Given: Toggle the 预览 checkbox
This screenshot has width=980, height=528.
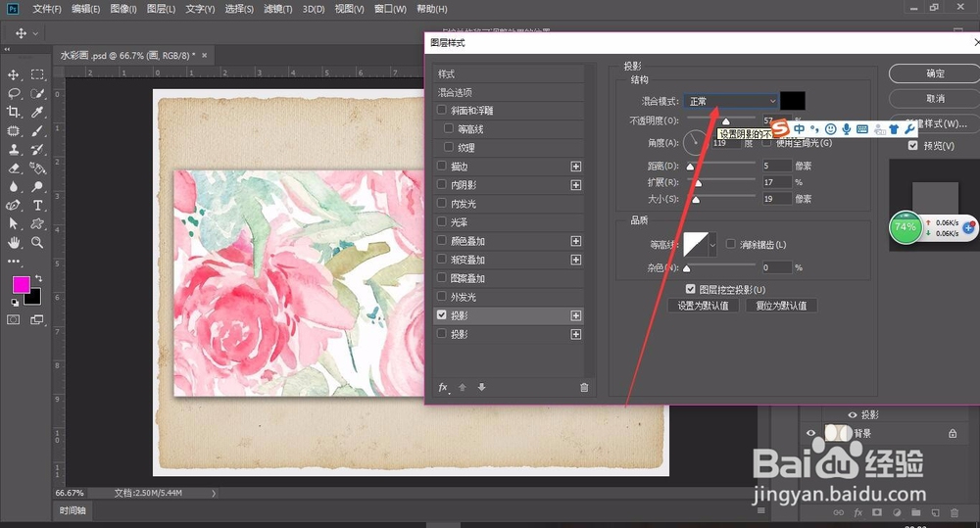Looking at the screenshot, I should click(x=913, y=146).
